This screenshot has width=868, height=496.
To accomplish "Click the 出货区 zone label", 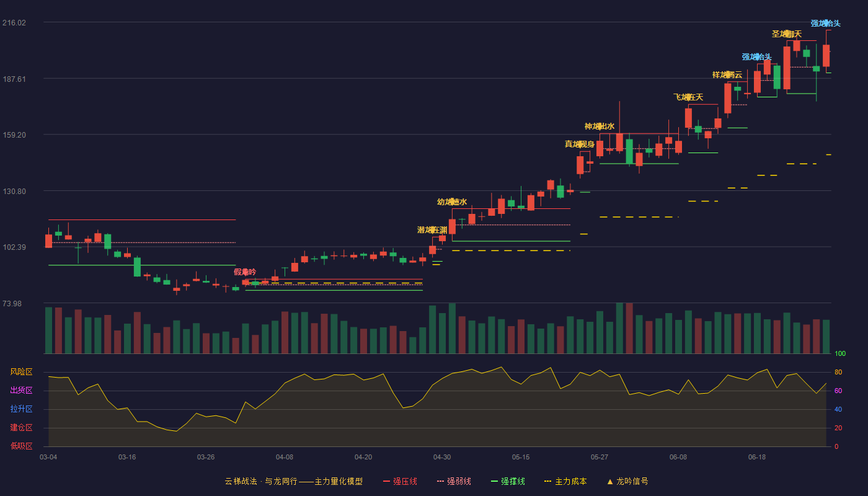I will (x=21, y=391).
